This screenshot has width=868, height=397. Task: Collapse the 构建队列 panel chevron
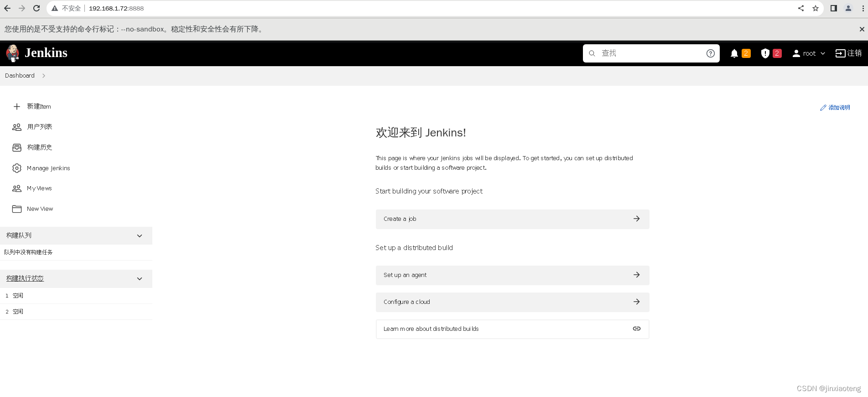[140, 236]
